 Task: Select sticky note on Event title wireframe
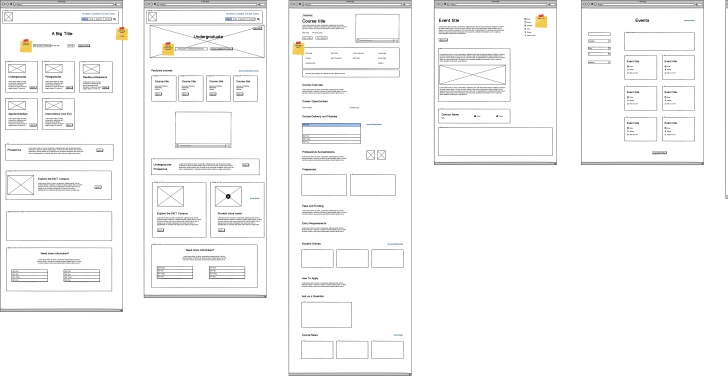point(541,21)
